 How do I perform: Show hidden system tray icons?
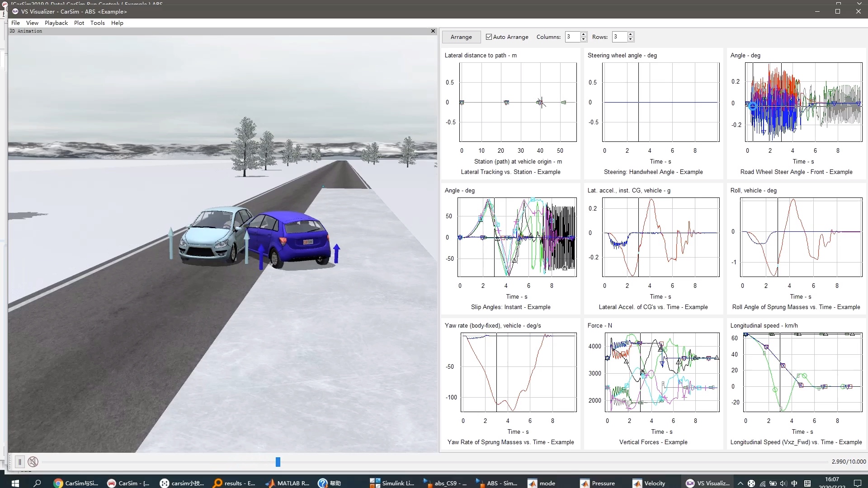pos(740,483)
